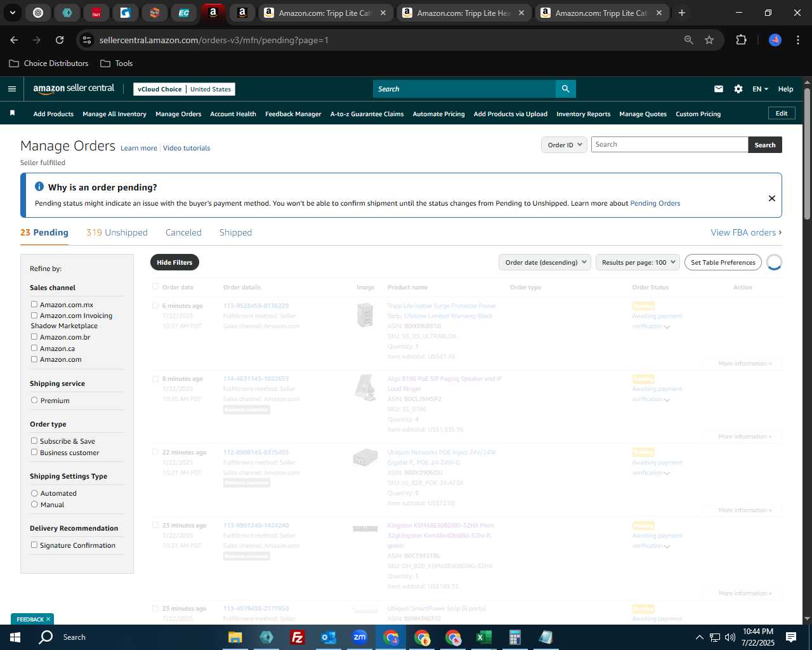Open the mail messages icon
Image resolution: width=812 pixels, height=650 pixels.
[719, 89]
